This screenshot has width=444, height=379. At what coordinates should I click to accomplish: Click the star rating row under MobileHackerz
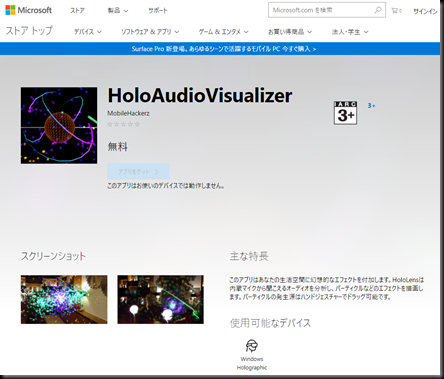coord(123,124)
